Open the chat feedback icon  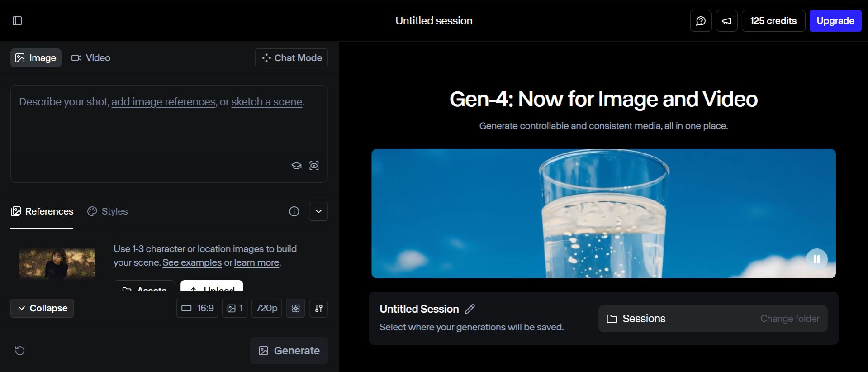[701, 21]
